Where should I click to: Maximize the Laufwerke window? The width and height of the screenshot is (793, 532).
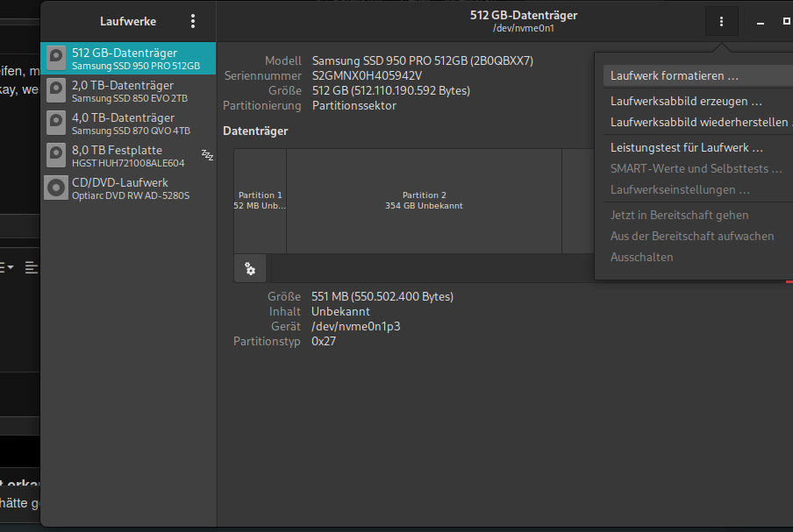pos(787,21)
